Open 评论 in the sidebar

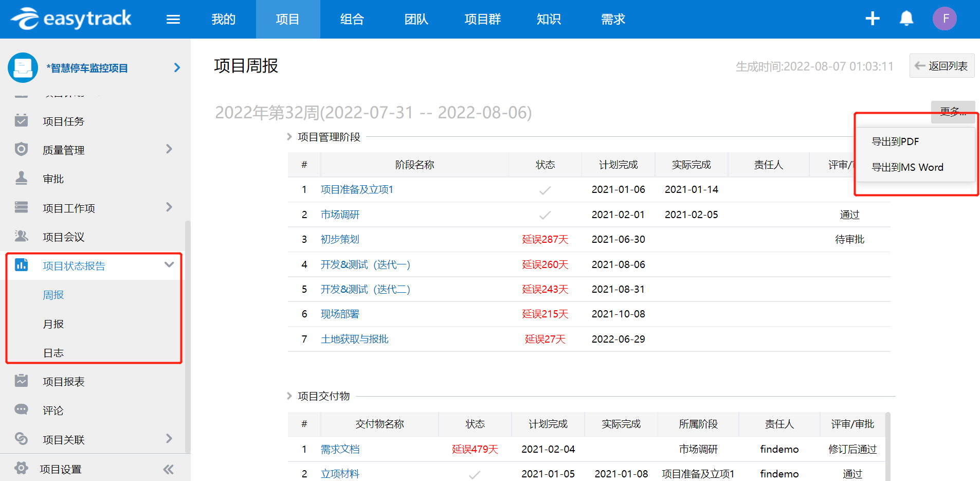(53, 411)
